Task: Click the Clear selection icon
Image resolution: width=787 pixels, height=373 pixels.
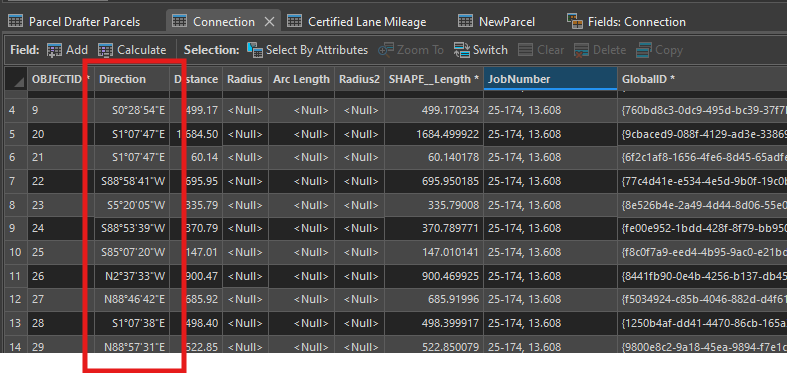Action: pos(526,50)
